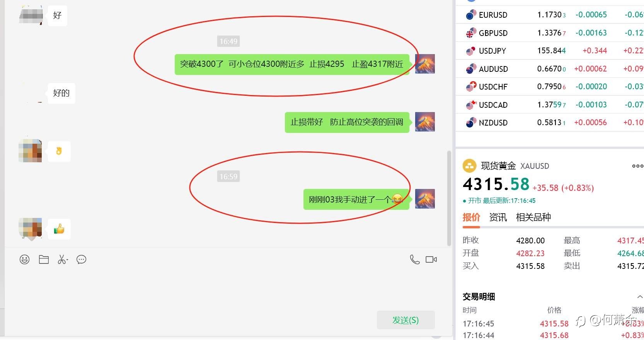This screenshot has width=644, height=340.
Task: Start a voice call with phone icon
Action: click(x=415, y=260)
